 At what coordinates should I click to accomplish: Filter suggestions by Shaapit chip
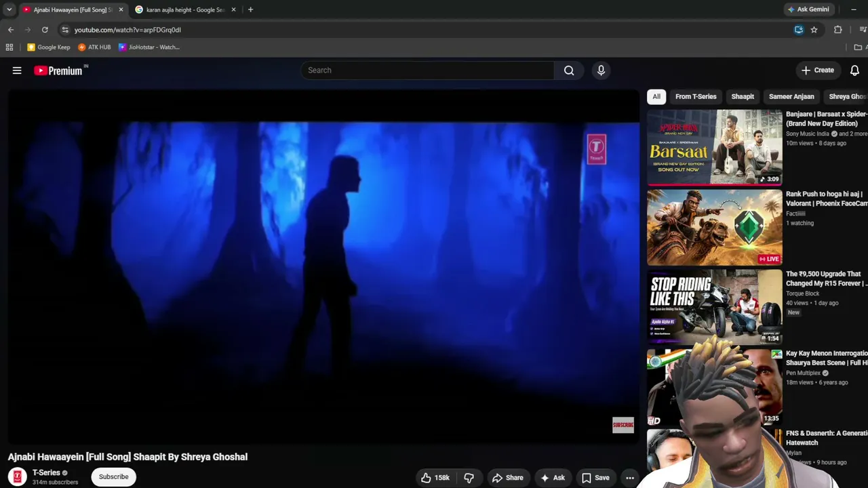point(743,97)
